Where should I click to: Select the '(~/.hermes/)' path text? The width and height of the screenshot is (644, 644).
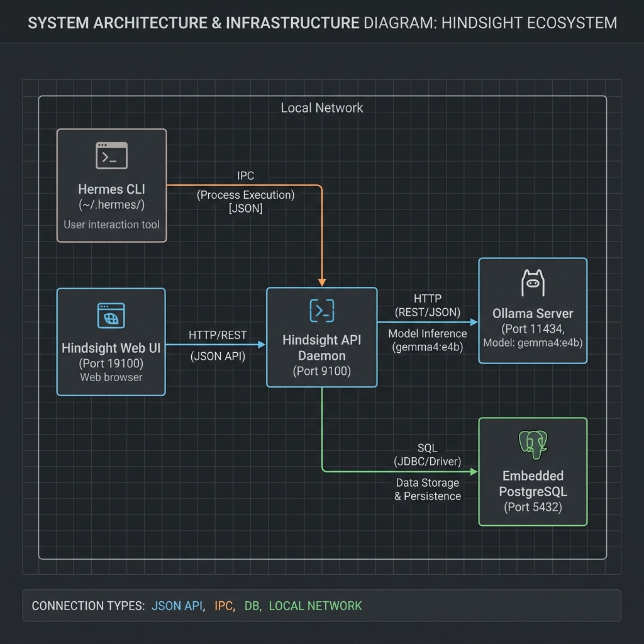tap(111, 204)
